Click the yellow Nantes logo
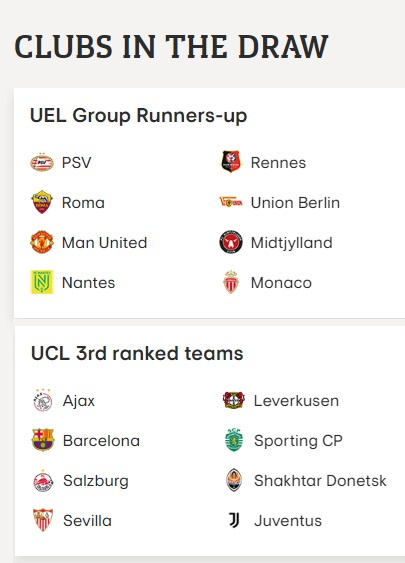Screen dimensions: 405x563 click(42, 282)
